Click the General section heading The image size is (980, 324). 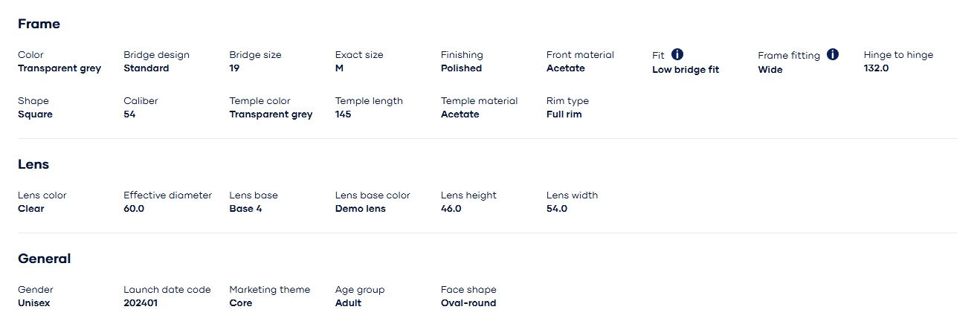(45, 259)
